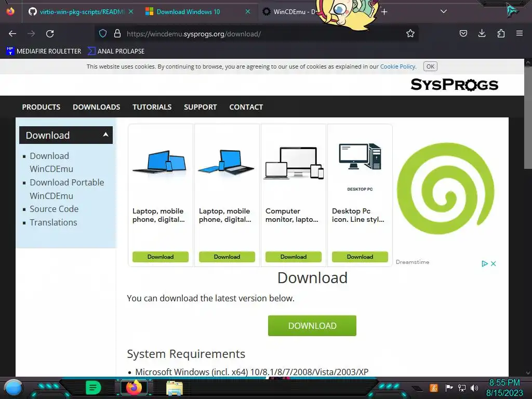This screenshot has height=399, width=532.
Task: Open the AdChoices triangle icon
Action: coord(485,263)
